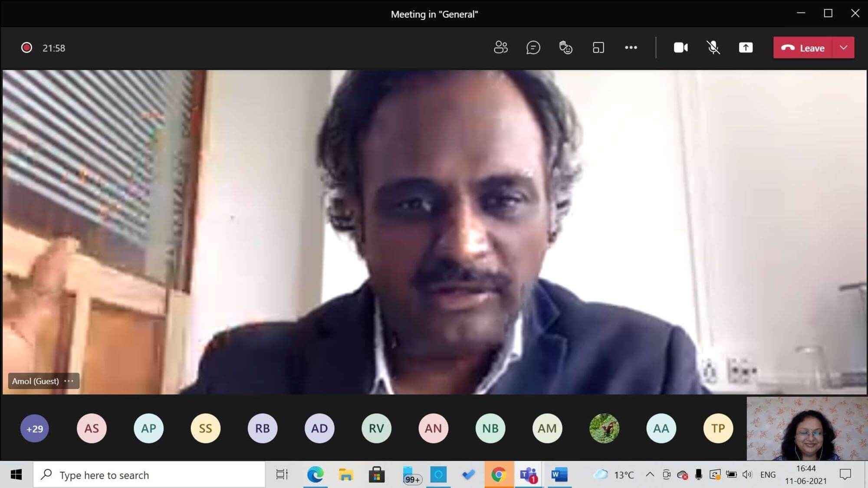Show the +29 additional participants

35,429
